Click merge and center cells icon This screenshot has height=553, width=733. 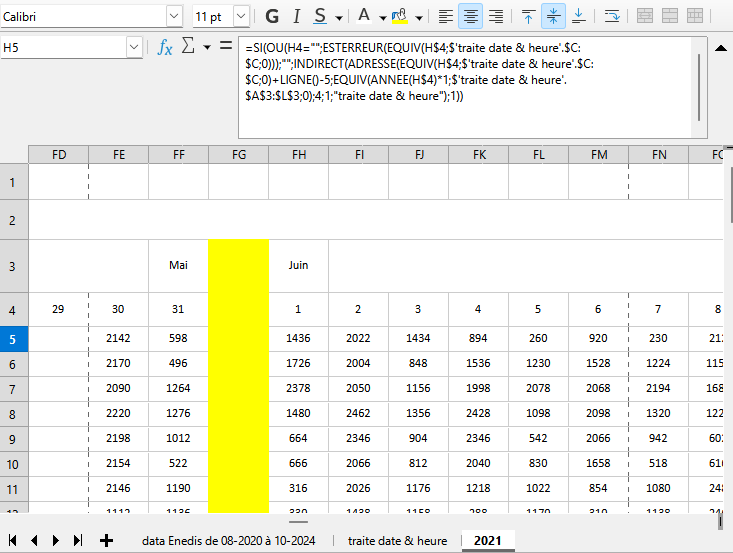645,16
